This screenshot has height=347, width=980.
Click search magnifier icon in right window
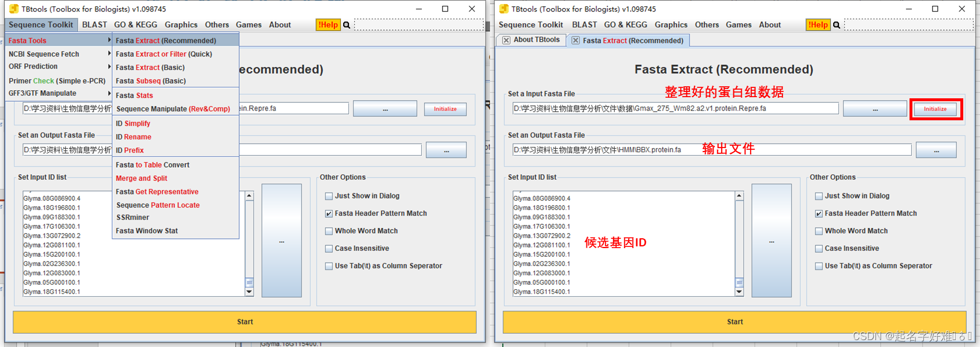tap(837, 25)
